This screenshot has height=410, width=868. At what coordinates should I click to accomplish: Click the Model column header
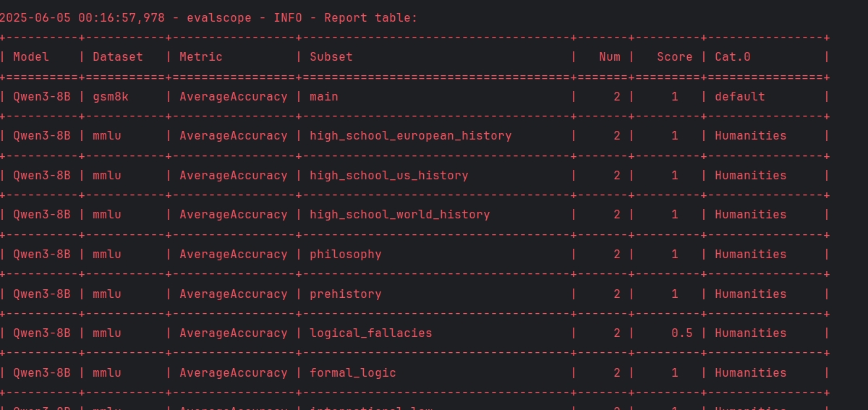pos(31,56)
